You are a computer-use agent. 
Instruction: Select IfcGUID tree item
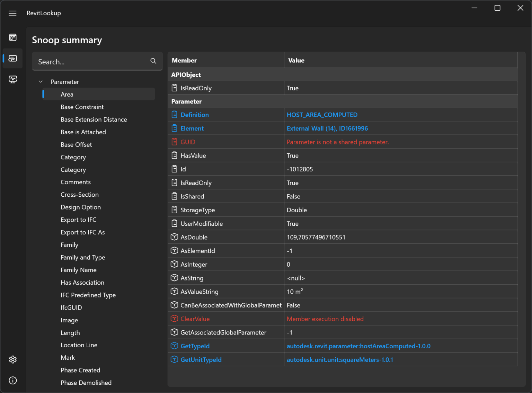(x=71, y=307)
